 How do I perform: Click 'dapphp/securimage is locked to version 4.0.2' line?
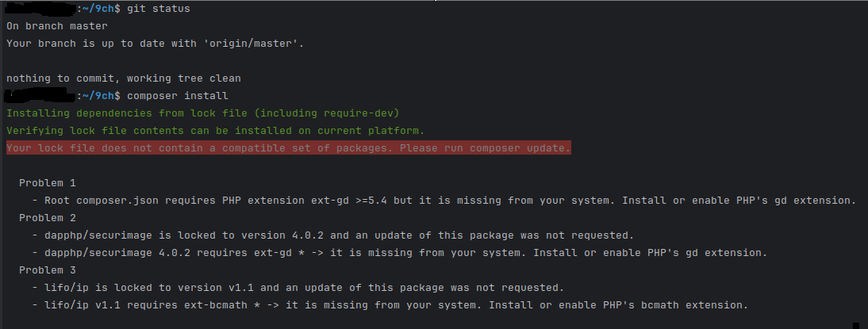tap(332, 235)
